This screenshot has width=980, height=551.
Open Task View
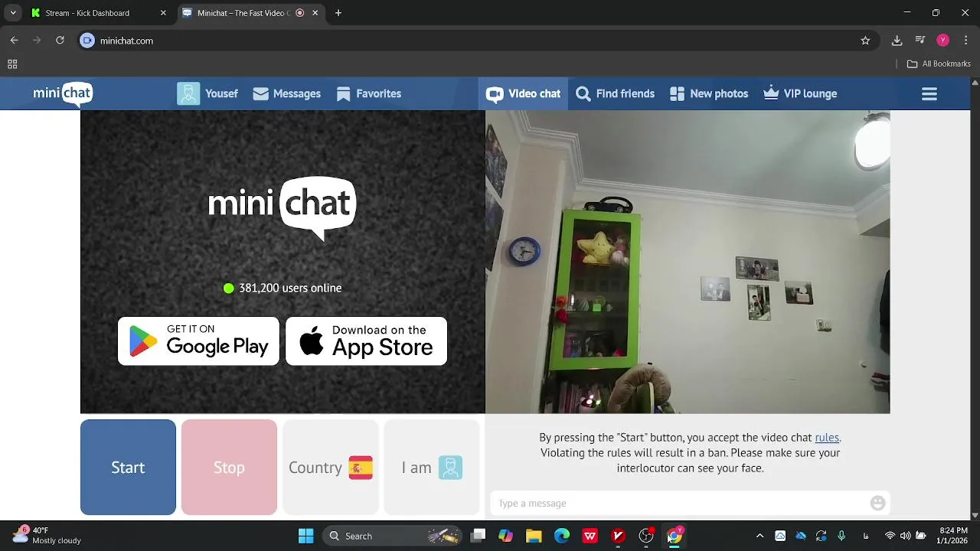tap(478, 536)
